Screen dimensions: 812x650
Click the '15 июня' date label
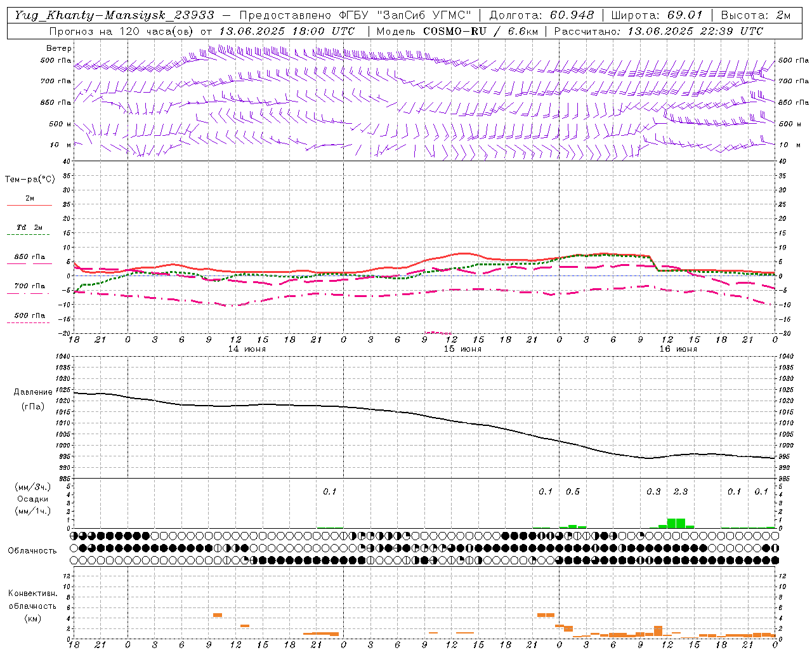click(462, 348)
